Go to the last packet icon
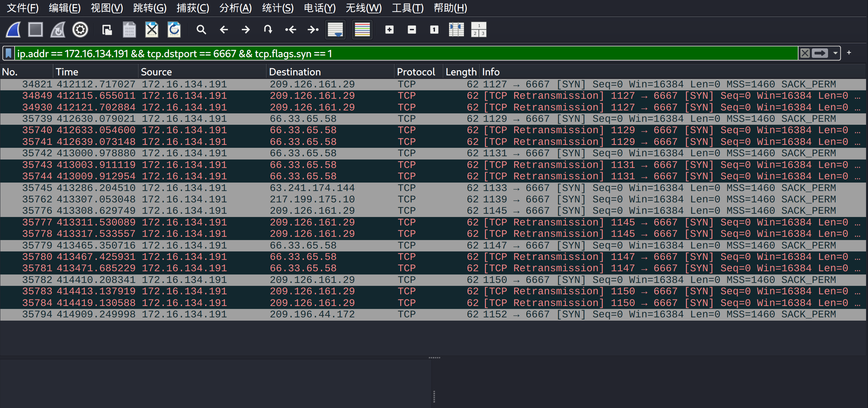868x408 pixels. (313, 30)
